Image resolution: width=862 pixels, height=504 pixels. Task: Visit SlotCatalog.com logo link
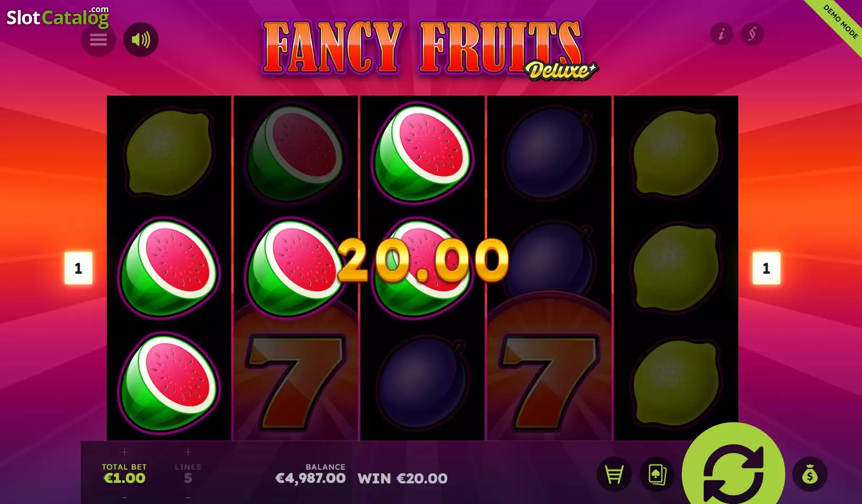[x=58, y=17]
